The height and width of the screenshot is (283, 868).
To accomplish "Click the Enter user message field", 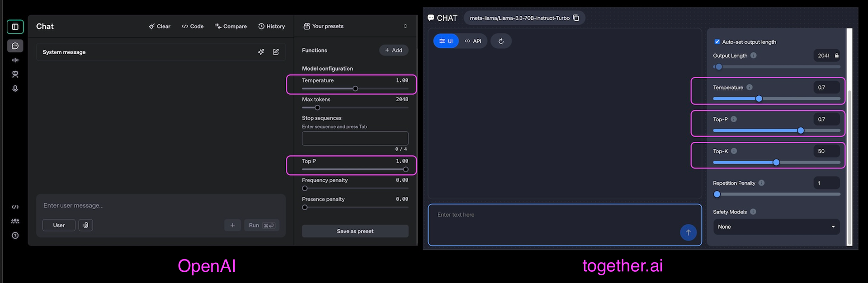I will point(161,205).
